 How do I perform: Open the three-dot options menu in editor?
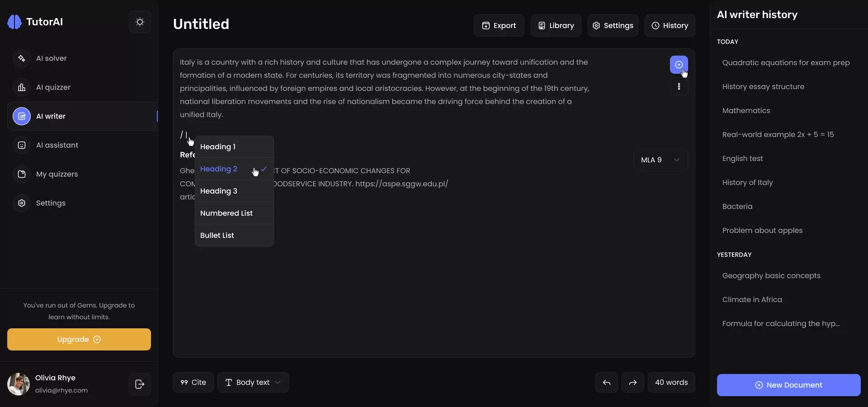679,86
